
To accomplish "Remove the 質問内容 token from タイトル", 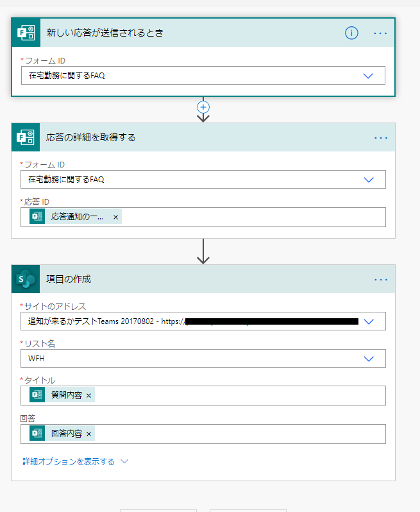I will coord(88,395).
